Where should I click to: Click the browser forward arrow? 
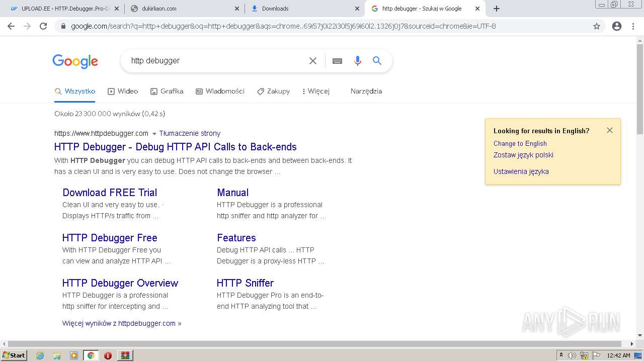point(27,26)
